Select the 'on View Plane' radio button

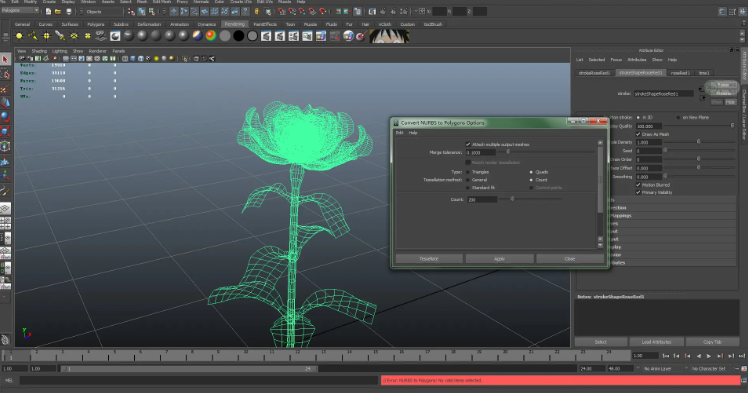pyautogui.click(x=678, y=117)
